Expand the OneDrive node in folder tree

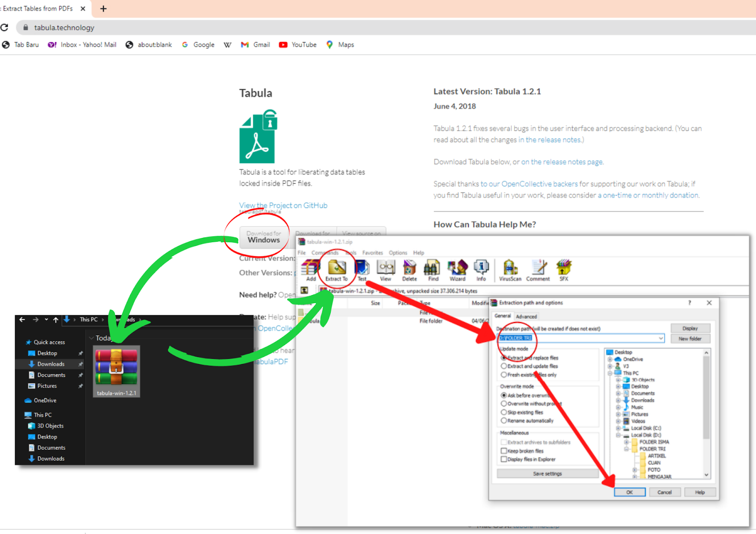coord(610,359)
